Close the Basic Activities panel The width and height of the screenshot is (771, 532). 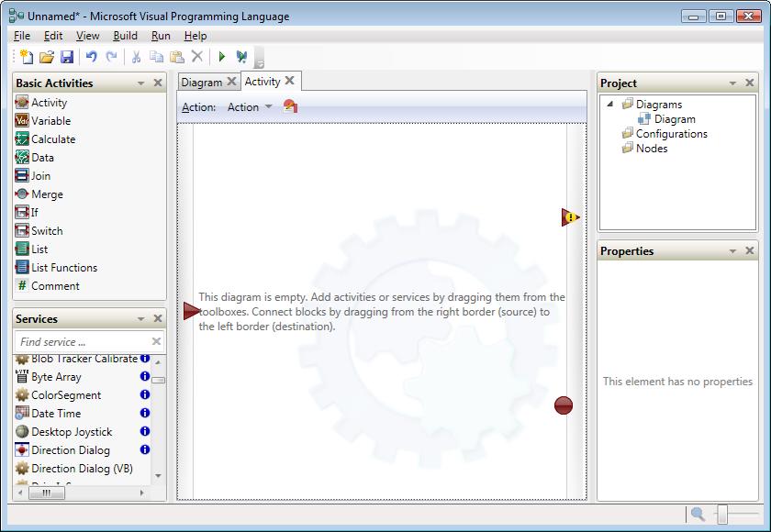pyautogui.click(x=158, y=83)
